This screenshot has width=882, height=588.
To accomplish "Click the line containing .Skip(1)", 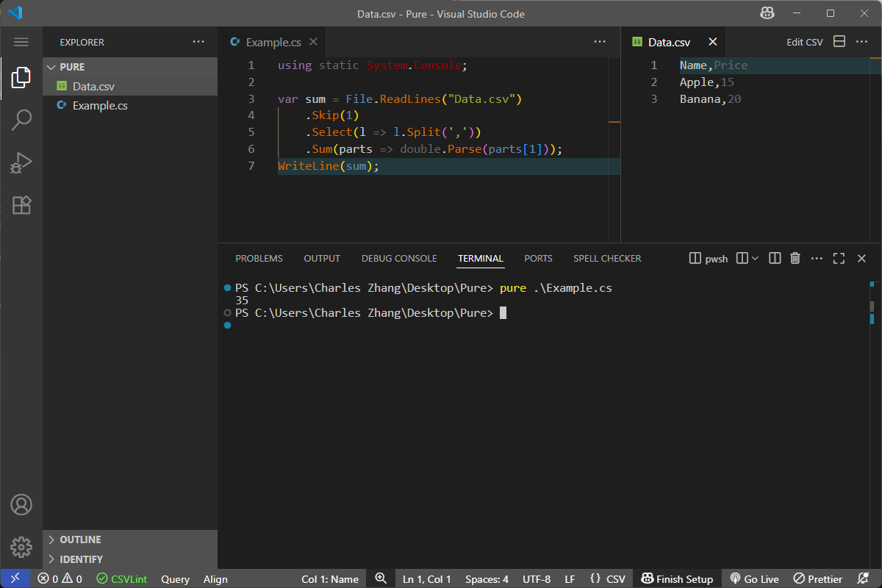I will [332, 115].
